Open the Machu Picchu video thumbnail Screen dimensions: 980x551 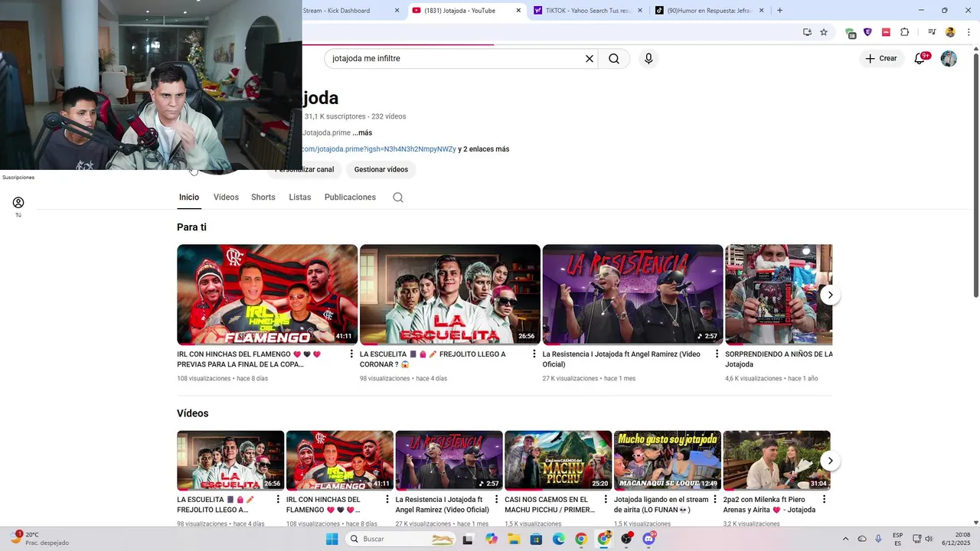pyautogui.click(x=558, y=461)
